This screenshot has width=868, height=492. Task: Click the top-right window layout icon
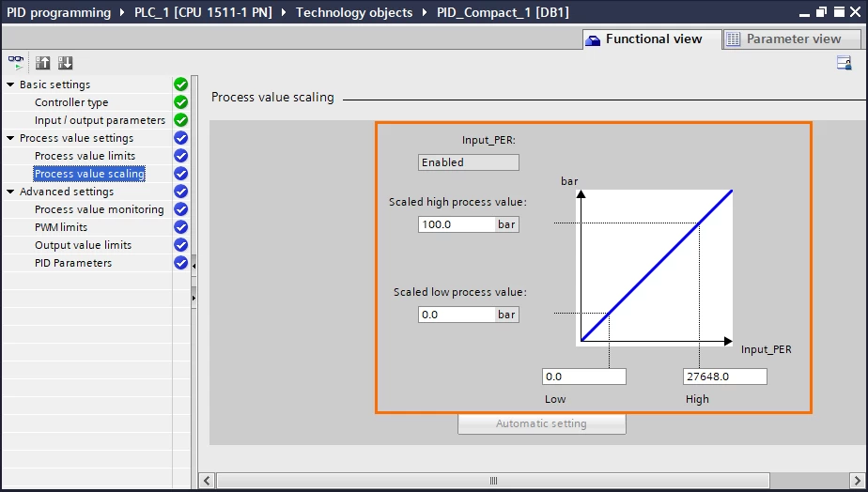845,63
